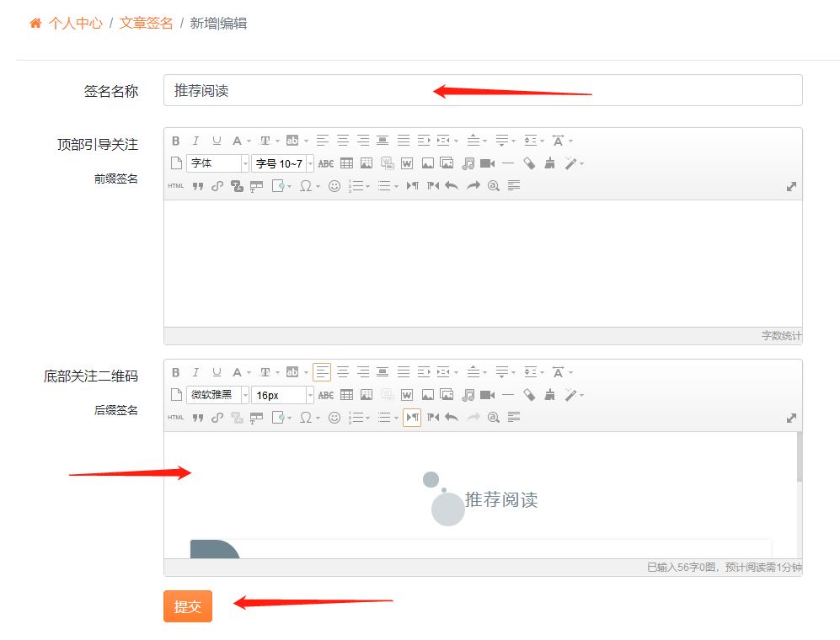The width and height of the screenshot is (840, 640).
Task: Create new blank document in bottom editor
Action: (x=176, y=395)
